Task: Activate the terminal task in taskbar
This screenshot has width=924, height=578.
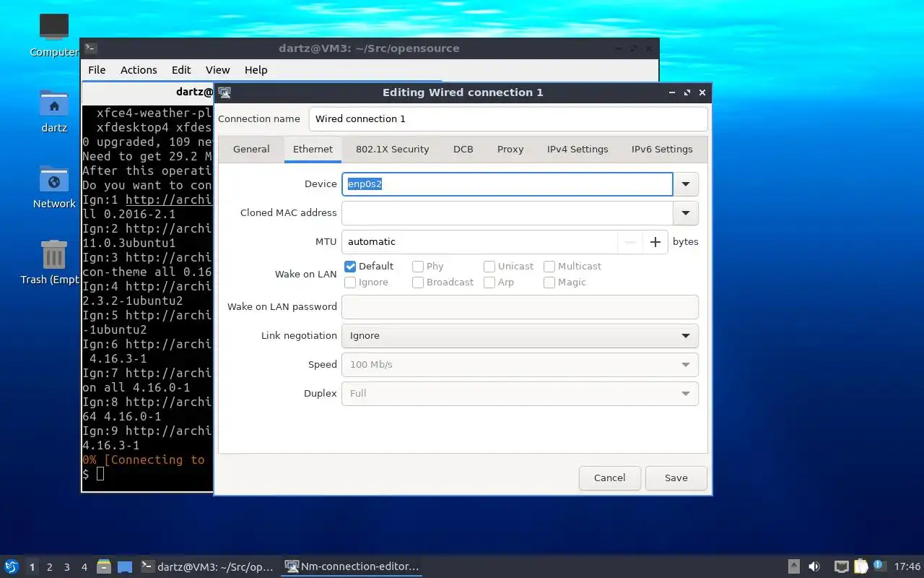Action: click(208, 566)
